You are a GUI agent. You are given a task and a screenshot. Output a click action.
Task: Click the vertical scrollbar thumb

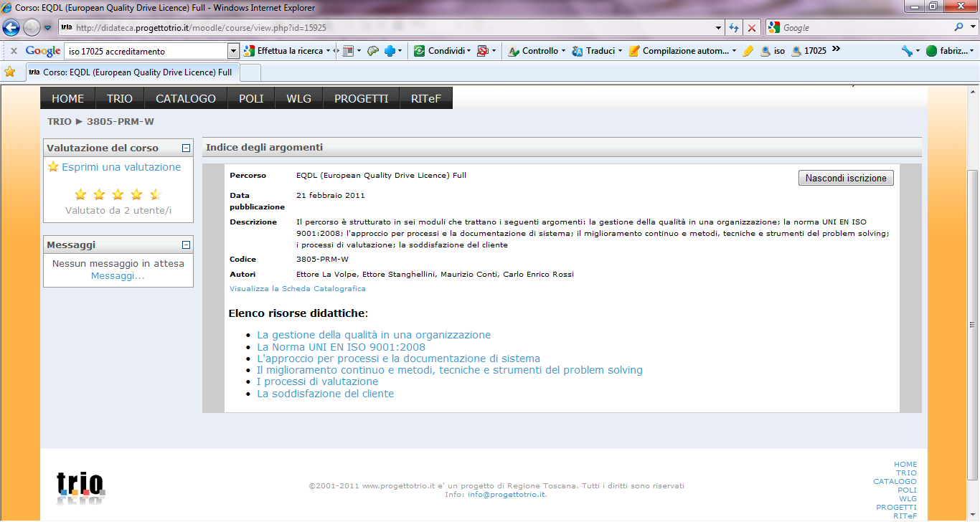click(x=973, y=325)
